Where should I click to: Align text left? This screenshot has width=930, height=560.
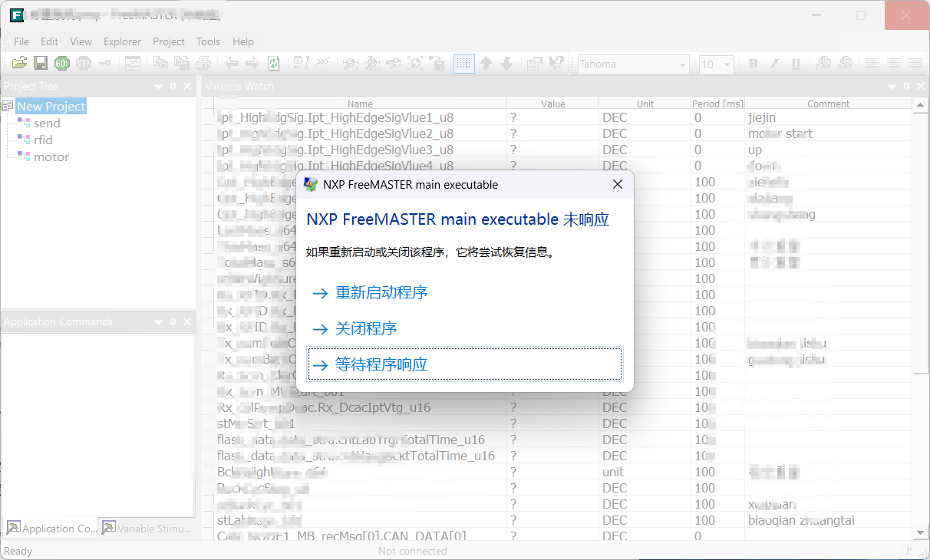[872, 64]
